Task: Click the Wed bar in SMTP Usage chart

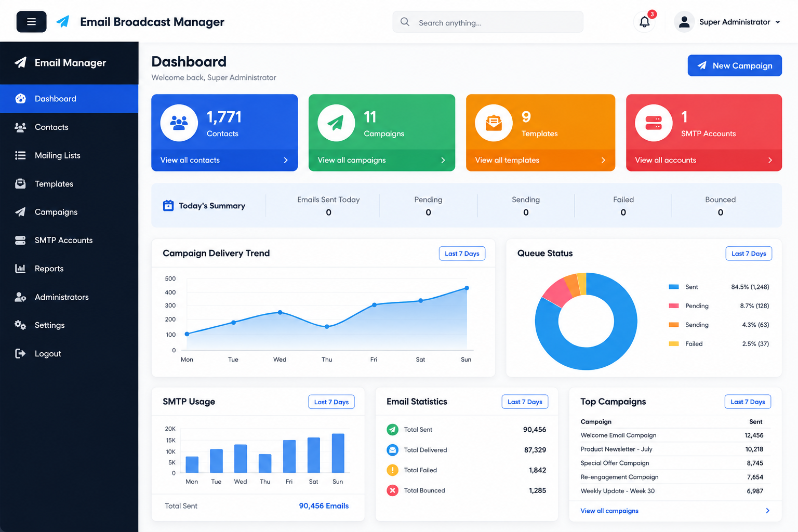Action: (241, 459)
